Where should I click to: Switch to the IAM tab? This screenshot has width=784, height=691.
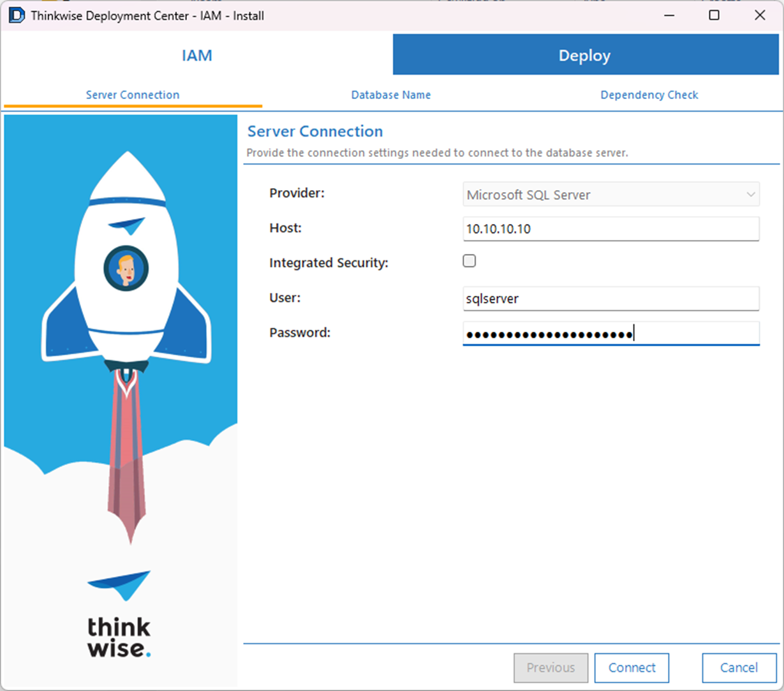coord(196,56)
